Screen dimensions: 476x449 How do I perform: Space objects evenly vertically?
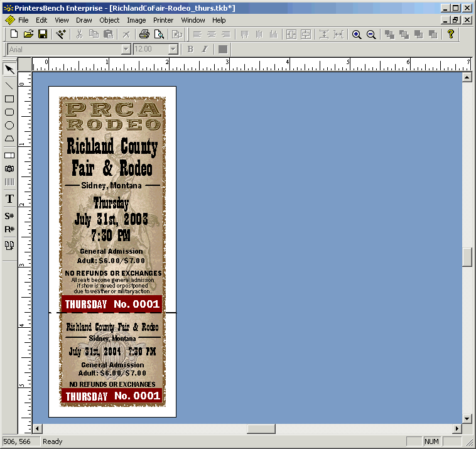click(x=324, y=35)
